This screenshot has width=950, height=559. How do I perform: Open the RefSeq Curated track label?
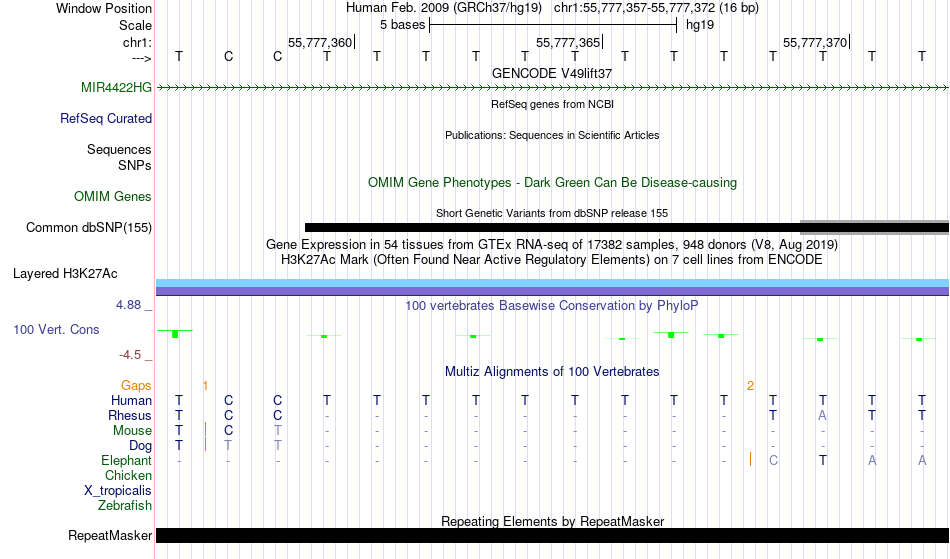point(105,118)
